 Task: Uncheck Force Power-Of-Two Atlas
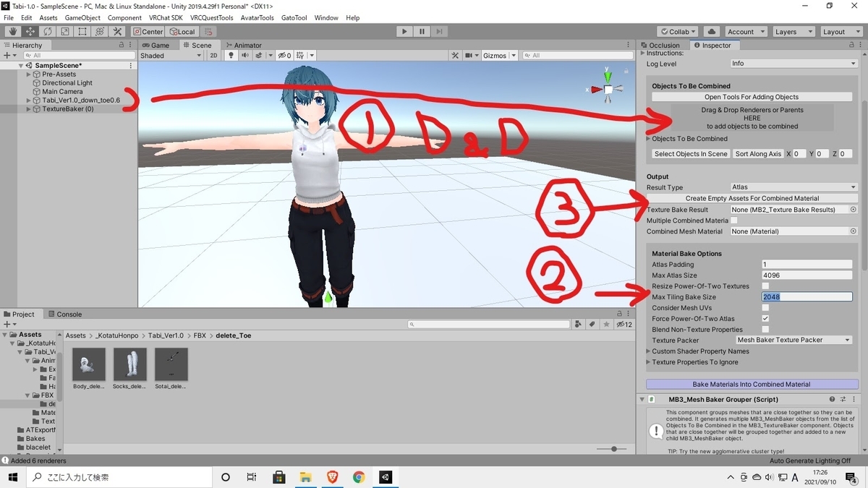[x=765, y=319]
